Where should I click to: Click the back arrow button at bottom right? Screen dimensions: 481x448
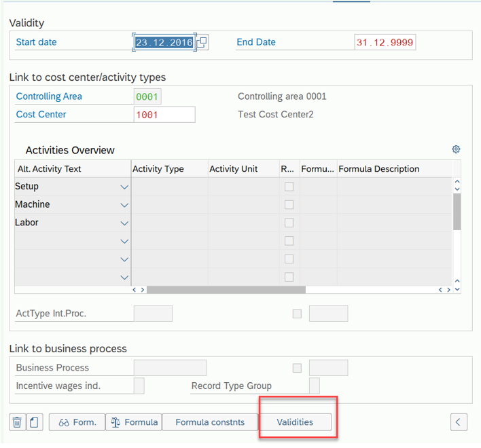tap(459, 422)
